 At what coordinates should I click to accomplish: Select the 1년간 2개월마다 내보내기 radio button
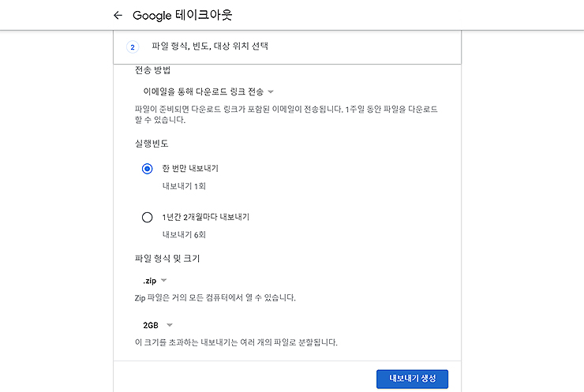[x=147, y=217]
